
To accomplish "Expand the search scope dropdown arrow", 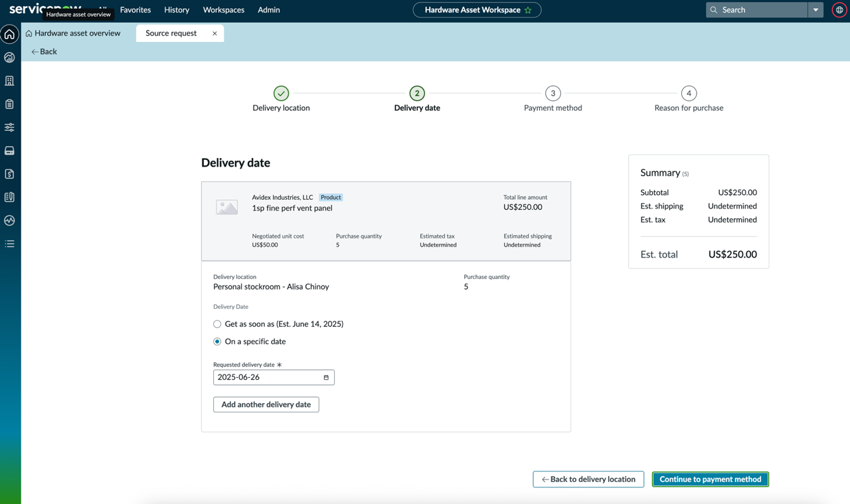I will (815, 10).
